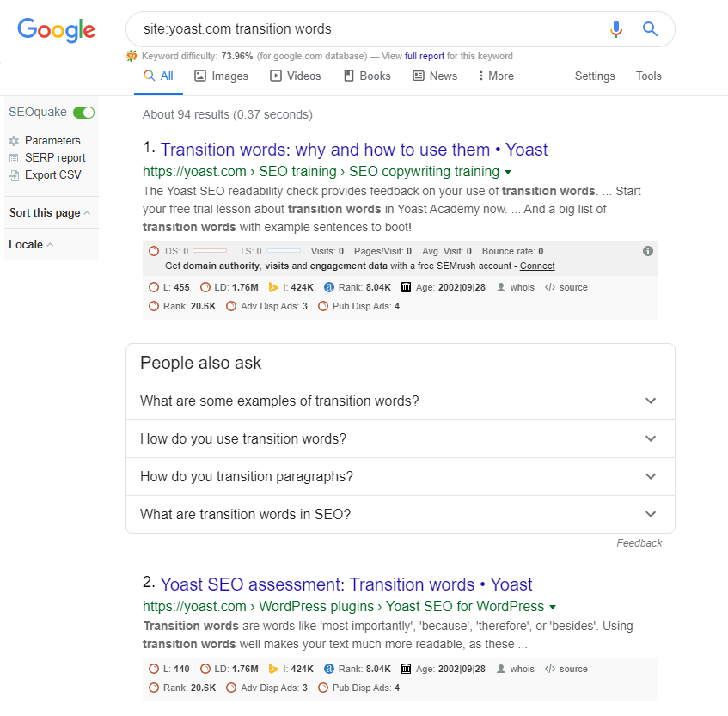Image resolution: width=728 pixels, height=716 pixels.
Task: Collapse the Sort this page section
Action: tap(49, 212)
